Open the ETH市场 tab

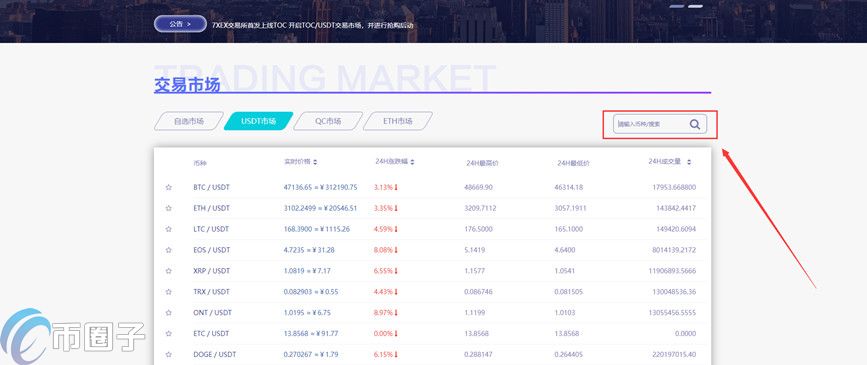point(398,121)
